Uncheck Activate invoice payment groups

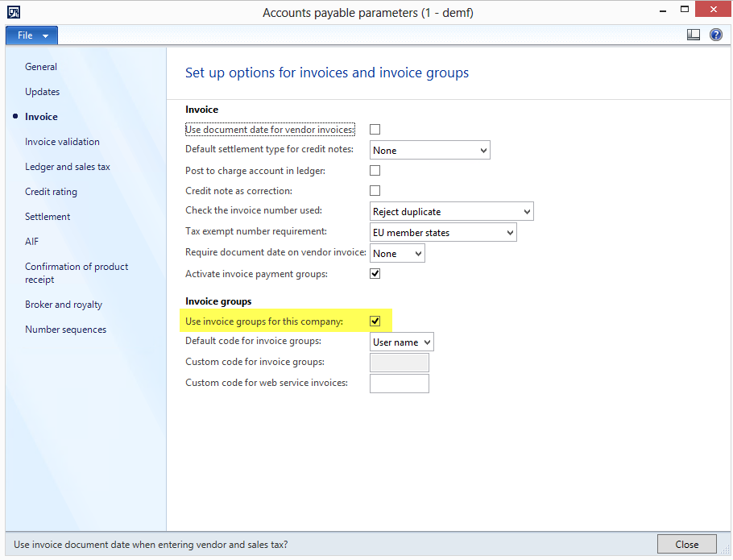[375, 274]
